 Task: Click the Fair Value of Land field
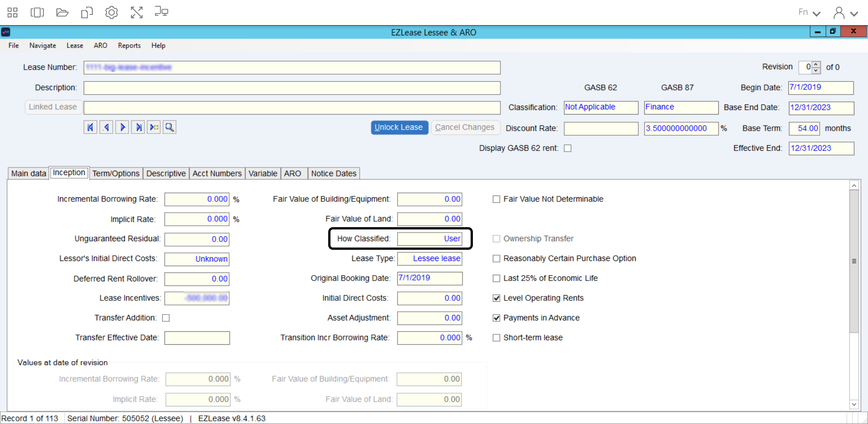pyautogui.click(x=429, y=219)
